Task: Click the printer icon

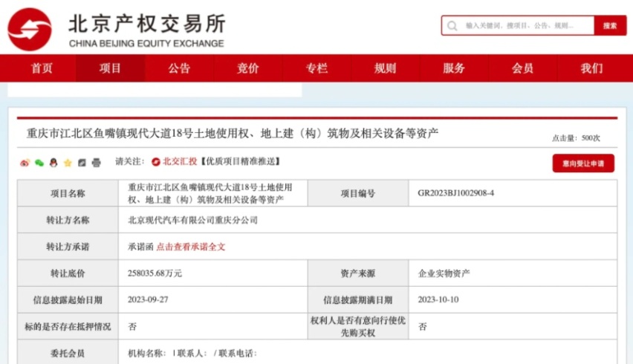Action: click(96, 163)
